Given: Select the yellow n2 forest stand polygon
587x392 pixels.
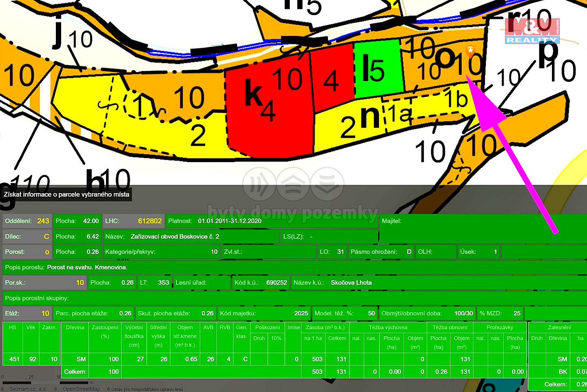Looking at the screenshot, I should [351, 126].
